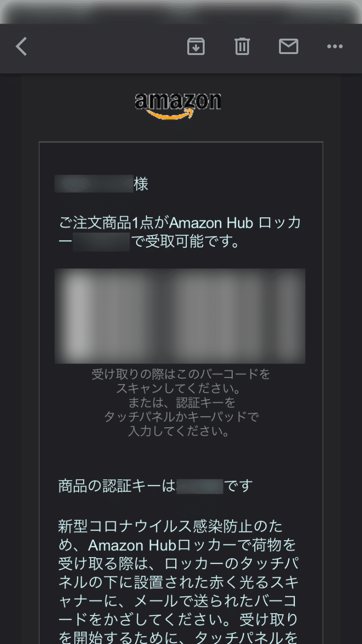This screenshot has width=362, height=644.
Task: Tap the ご注文商品1点がAmazon Hub line
Action: pyautogui.click(x=180, y=223)
